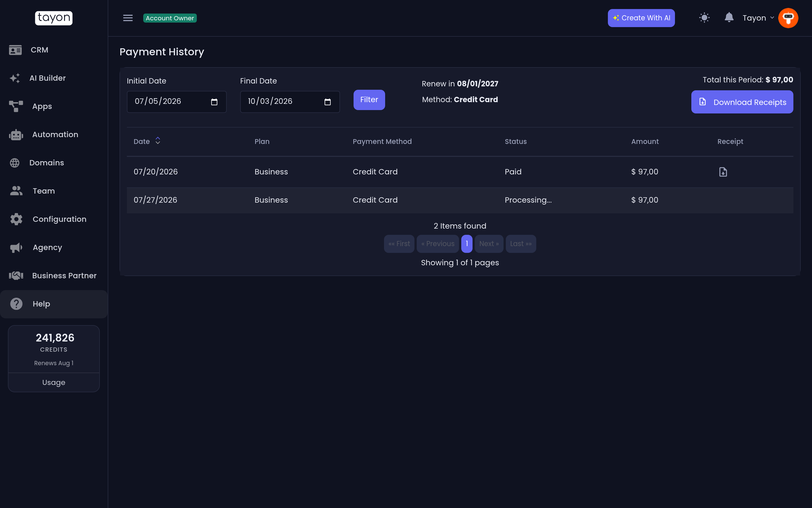Go to Apps in the sidebar

tap(54, 106)
